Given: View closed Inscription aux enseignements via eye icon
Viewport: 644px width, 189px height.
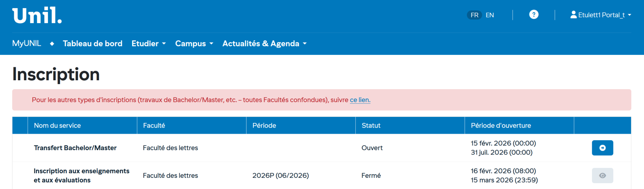Looking at the screenshot, I should coord(602,176).
